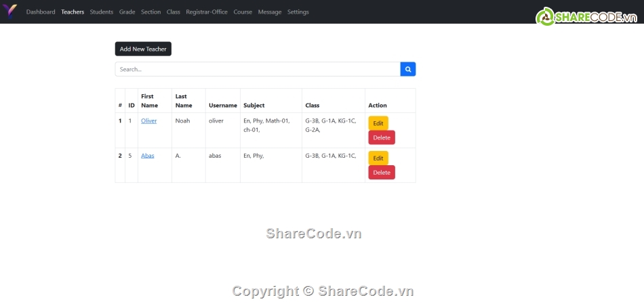Focus the teacher search input field
The height and width of the screenshot is (306, 644).
pos(258,69)
